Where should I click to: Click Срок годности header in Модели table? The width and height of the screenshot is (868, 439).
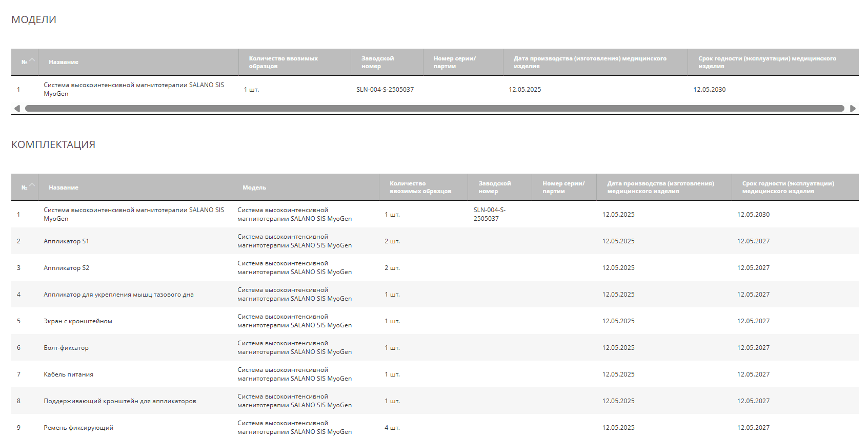[x=766, y=62]
